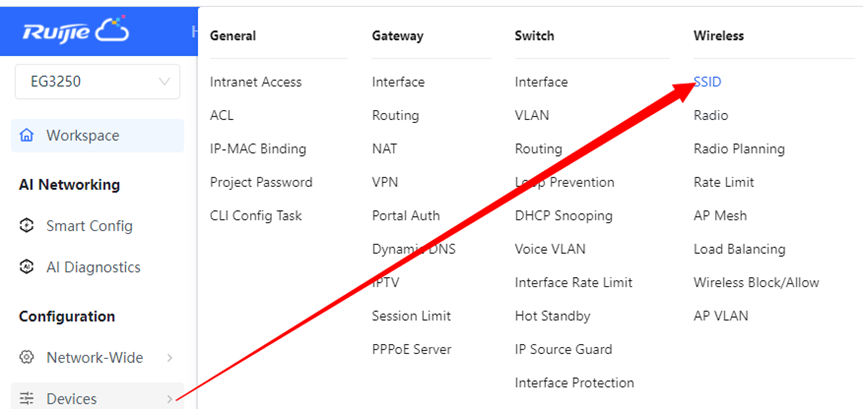The height and width of the screenshot is (409, 863).
Task: Open AP Mesh settings
Action: 720,216
